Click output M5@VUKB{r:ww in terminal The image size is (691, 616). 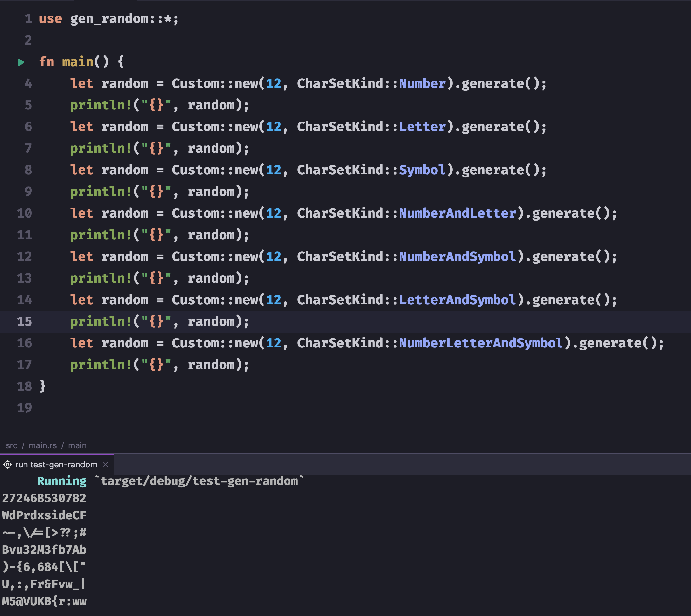pos(44,601)
